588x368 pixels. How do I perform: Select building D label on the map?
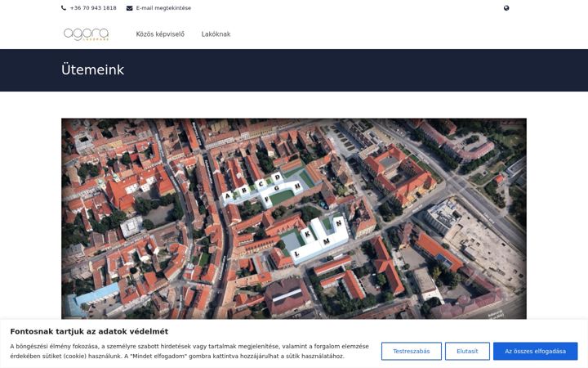click(x=278, y=177)
